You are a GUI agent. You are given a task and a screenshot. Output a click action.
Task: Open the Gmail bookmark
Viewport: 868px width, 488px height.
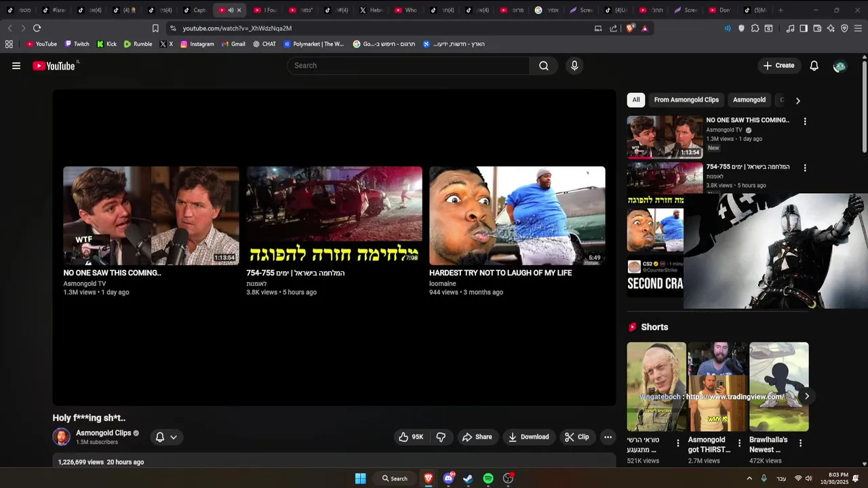(x=233, y=44)
